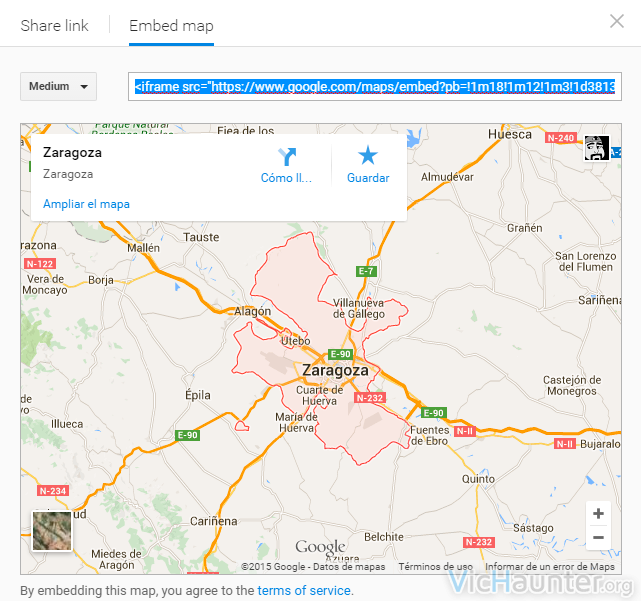This screenshot has height=601, width=641.
Task: Click the Tauste town label
Action: click(201, 237)
